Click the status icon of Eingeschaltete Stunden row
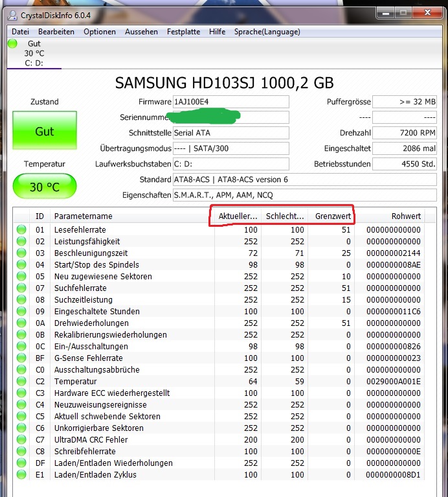The image size is (448, 497). (21, 311)
